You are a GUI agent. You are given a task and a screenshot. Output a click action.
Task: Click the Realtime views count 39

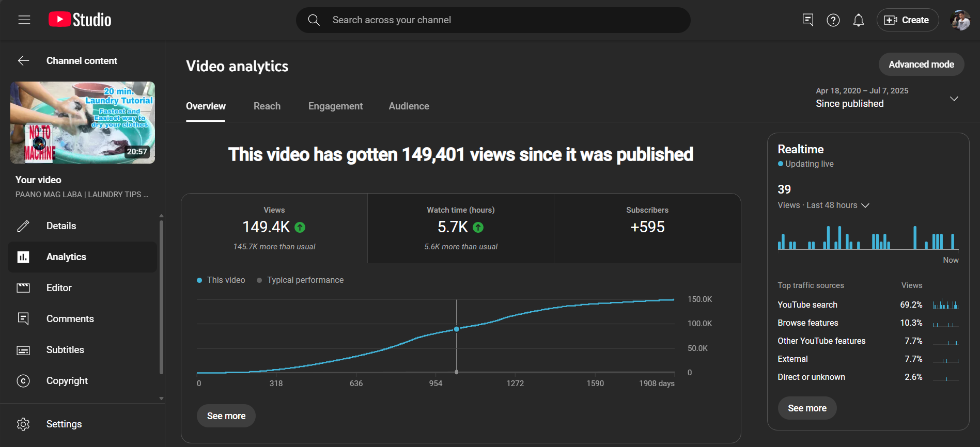click(784, 189)
